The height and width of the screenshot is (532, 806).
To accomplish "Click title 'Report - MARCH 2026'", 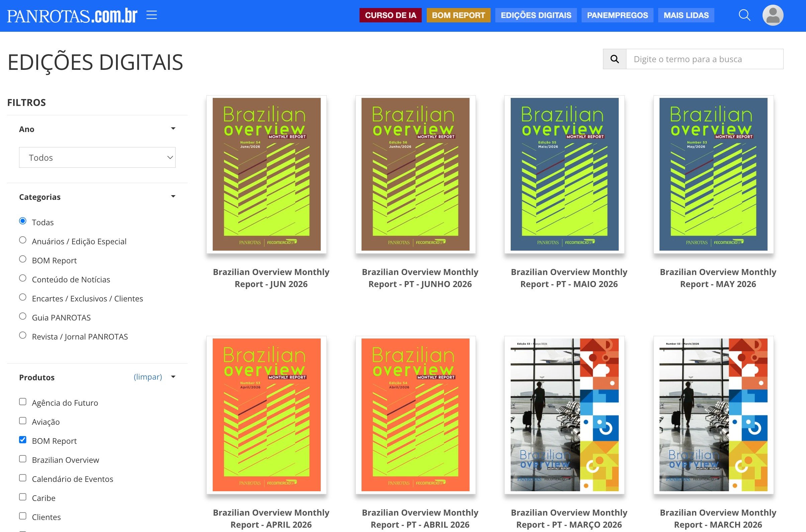I will pyautogui.click(x=718, y=525).
